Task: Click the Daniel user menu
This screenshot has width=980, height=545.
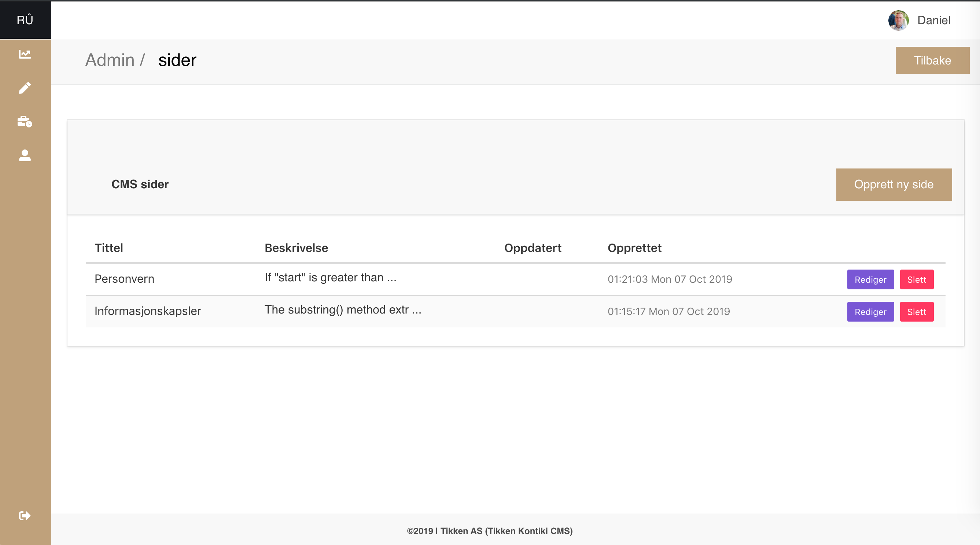Action: (x=934, y=20)
